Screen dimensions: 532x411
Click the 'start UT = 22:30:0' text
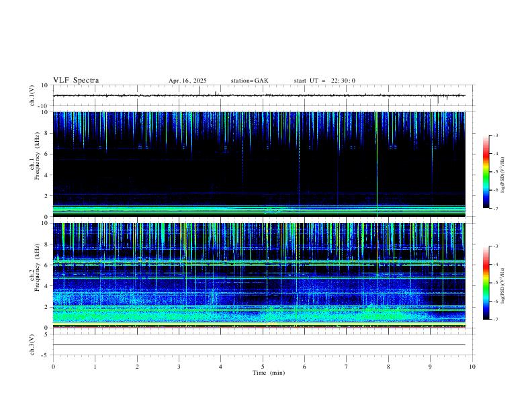coord(324,81)
